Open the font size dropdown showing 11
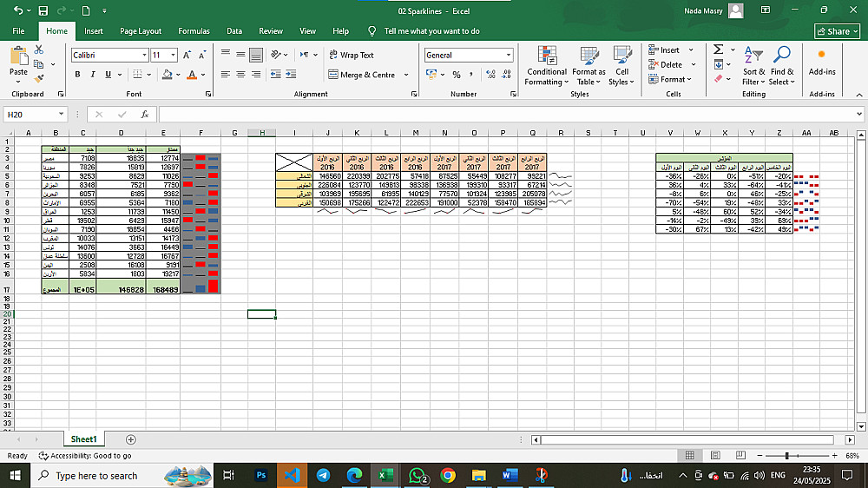 (x=173, y=55)
